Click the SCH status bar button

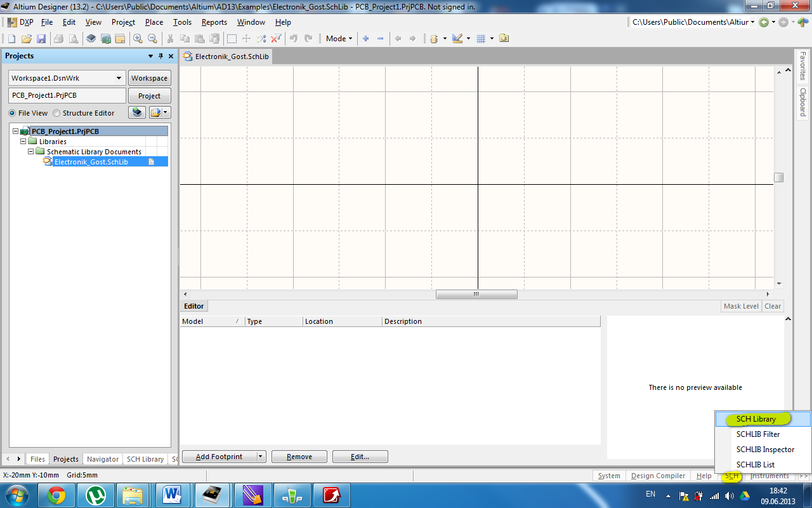[731, 476]
